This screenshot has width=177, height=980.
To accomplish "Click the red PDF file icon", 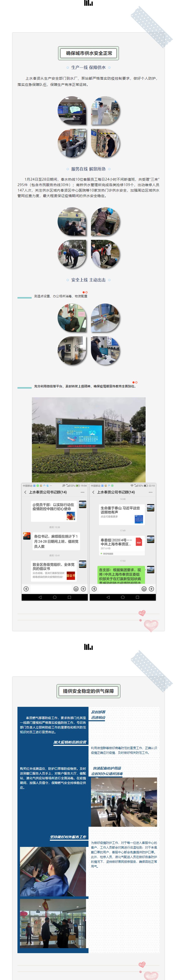I will click(139, 542).
